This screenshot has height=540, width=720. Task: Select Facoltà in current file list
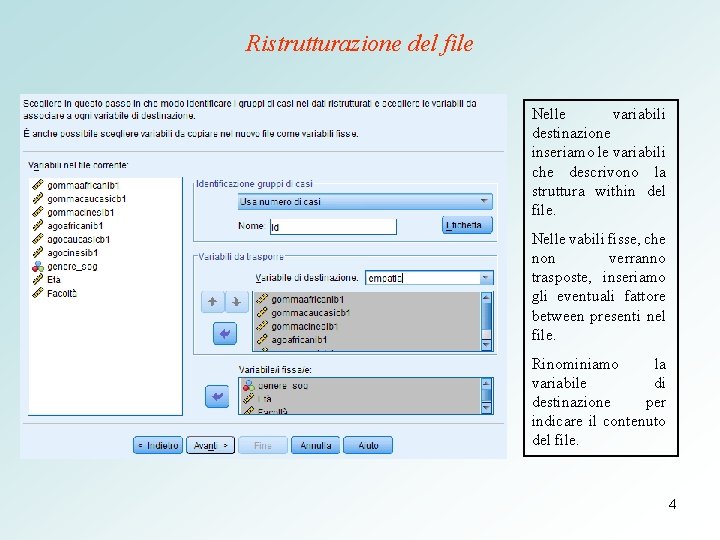pos(62,293)
